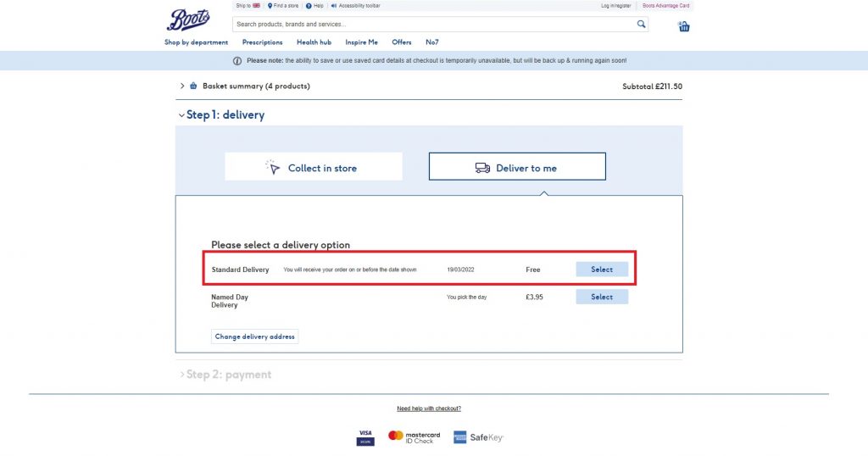This screenshot has width=868, height=456.
Task: Click the info icon beside Please note
Action: tap(237, 61)
